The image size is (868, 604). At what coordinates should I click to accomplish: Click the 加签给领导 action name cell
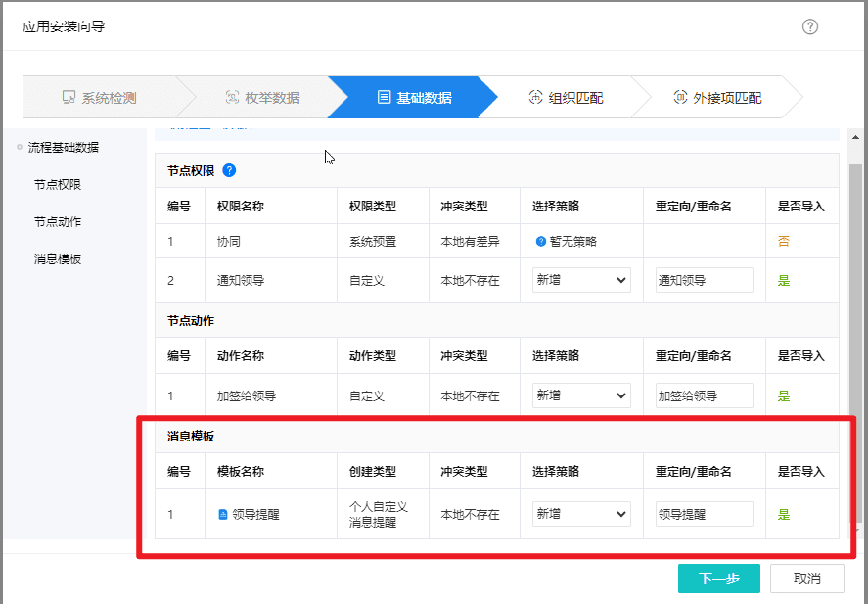click(x=271, y=395)
